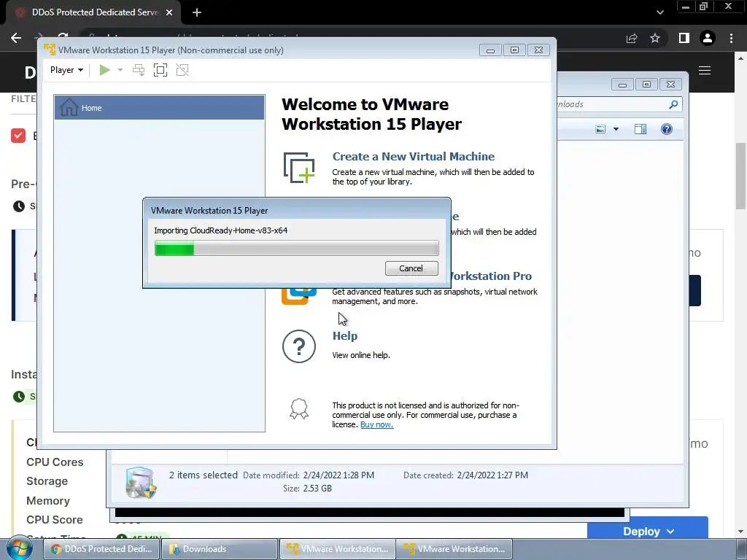Open the website hamburger menu
Screen dimensions: 747x560
(x=705, y=71)
